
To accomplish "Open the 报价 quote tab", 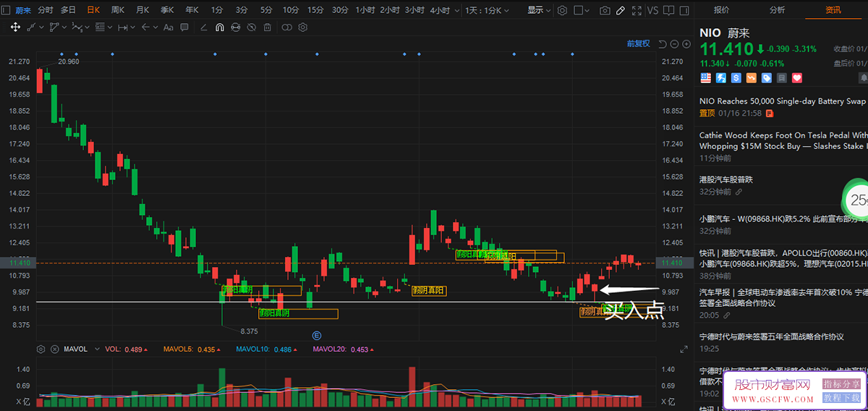I will point(721,10).
